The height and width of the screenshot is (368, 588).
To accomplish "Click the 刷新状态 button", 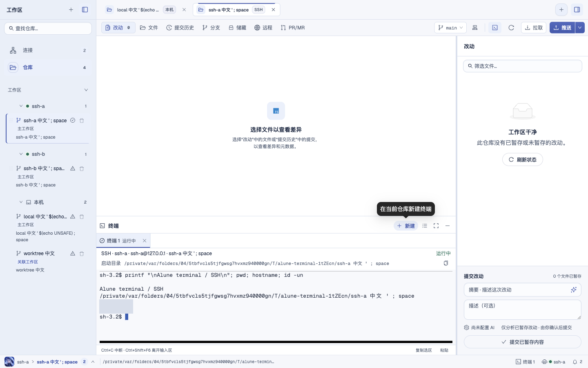I will 523,159.
